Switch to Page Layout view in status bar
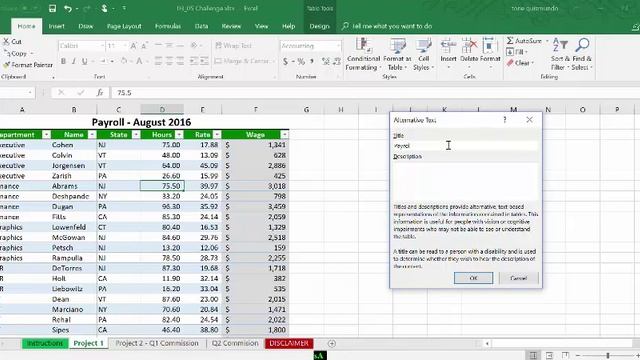This screenshot has height=360, width=640. [549, 356]
